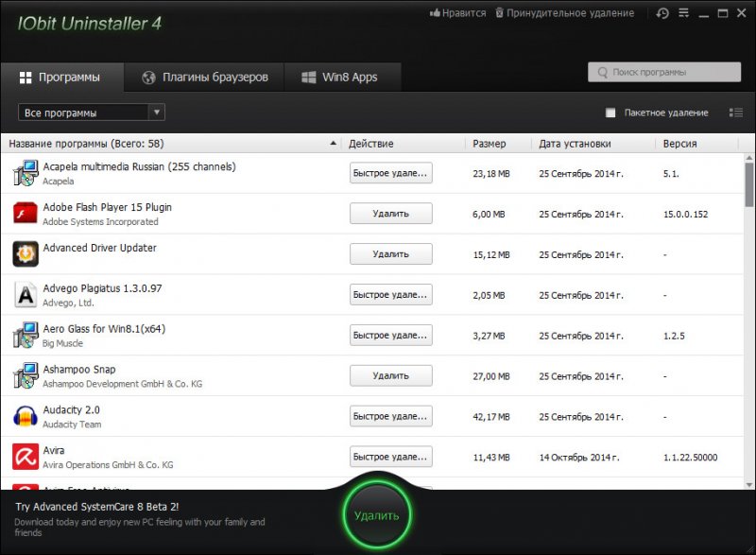This screenshot has height=555, width=756.
Task: Select the Avira red icon
Action: (x=26, y=457)
